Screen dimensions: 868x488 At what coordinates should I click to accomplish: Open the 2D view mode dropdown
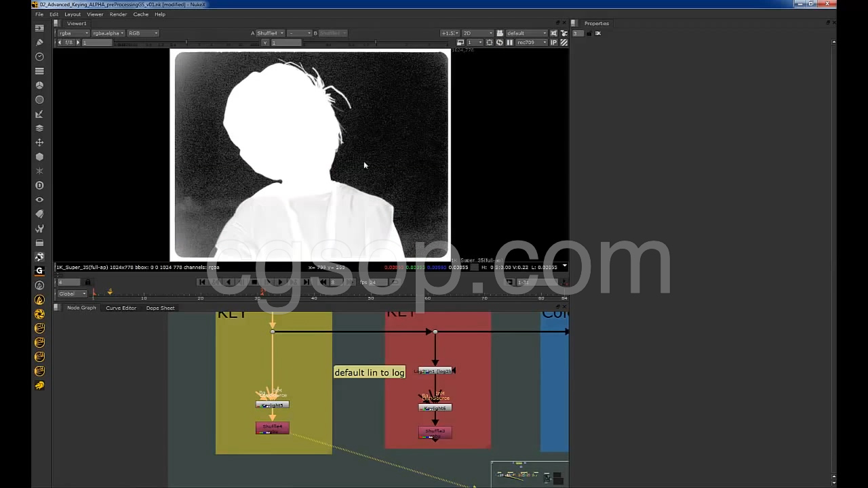click(x=477, y=33)
